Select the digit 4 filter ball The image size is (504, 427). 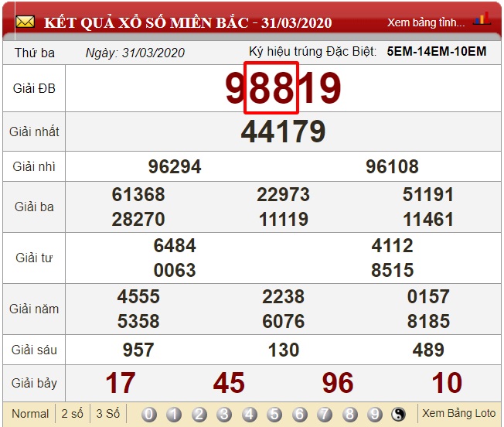tap(250, 414)
